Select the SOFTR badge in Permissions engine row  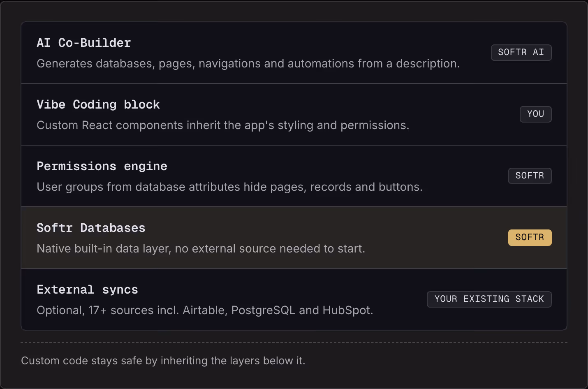click(530, 176)
